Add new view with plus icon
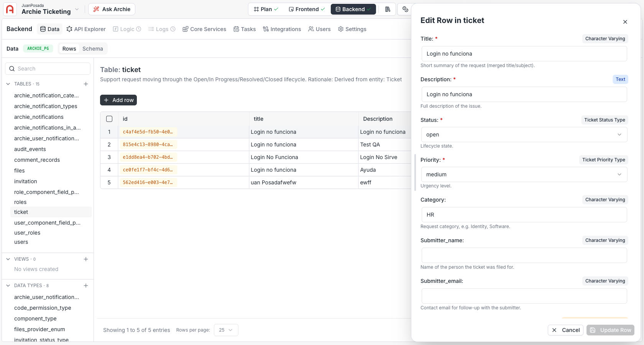Viewport: 644px width, 345px height. pyautogui.click(x=86, y=259)
